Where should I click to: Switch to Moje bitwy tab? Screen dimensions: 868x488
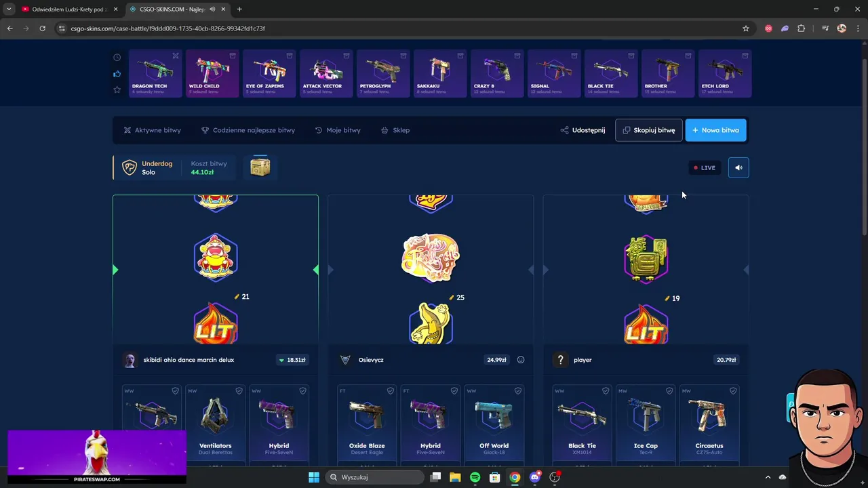[x=338, y=130]
